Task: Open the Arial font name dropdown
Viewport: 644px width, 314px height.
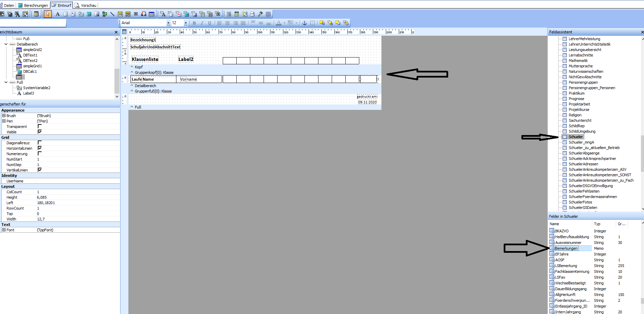Action: (168, 23)
